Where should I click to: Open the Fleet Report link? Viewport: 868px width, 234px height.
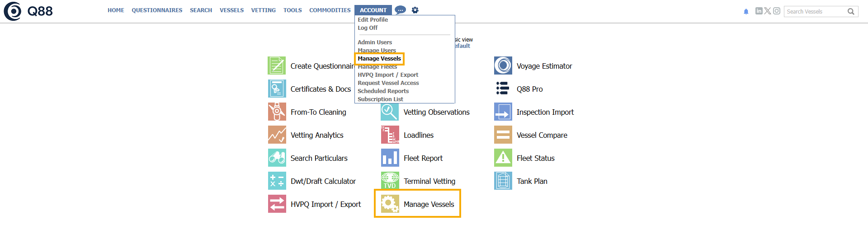[423, 158]
